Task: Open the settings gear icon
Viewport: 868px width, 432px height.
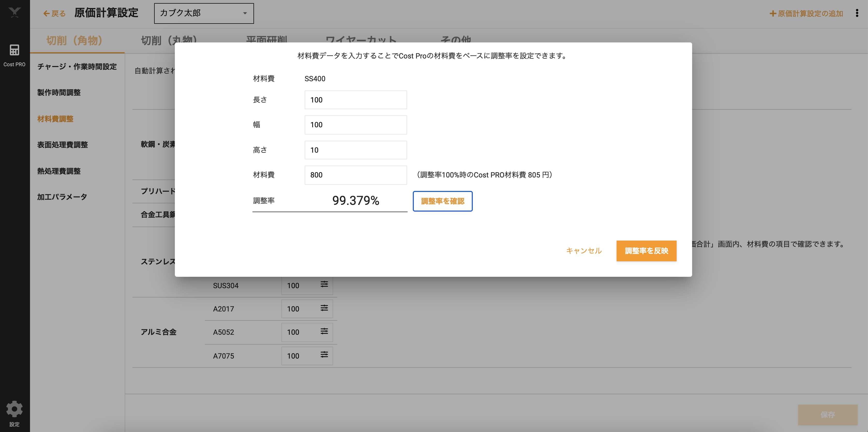Action: click(14, 409)
